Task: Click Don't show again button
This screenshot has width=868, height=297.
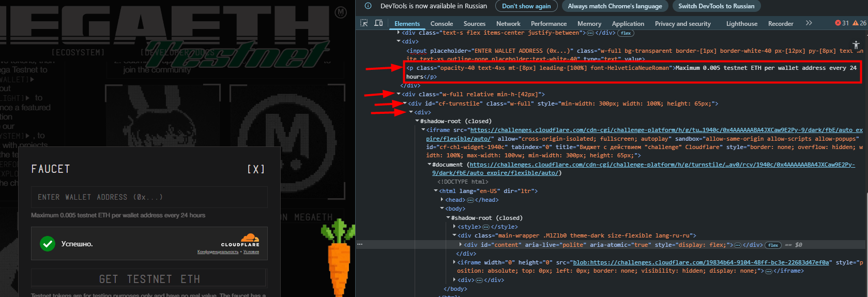Action: point(526,6)
